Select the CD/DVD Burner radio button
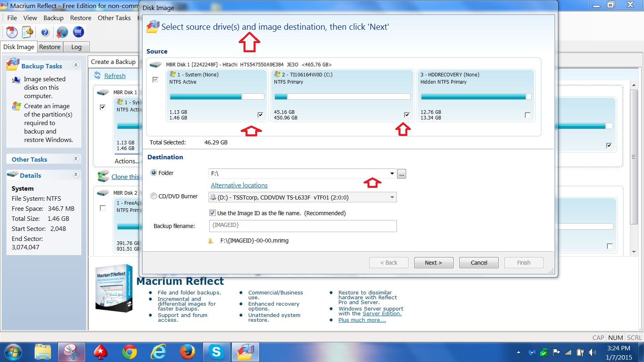644x362 pixels. [154, 196]
